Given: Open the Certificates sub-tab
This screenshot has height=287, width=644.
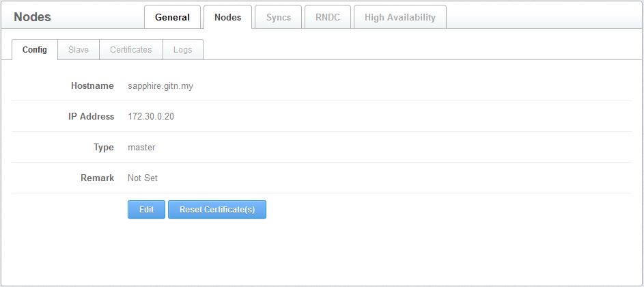Looking at the screenshot, I should pos(130,50).
